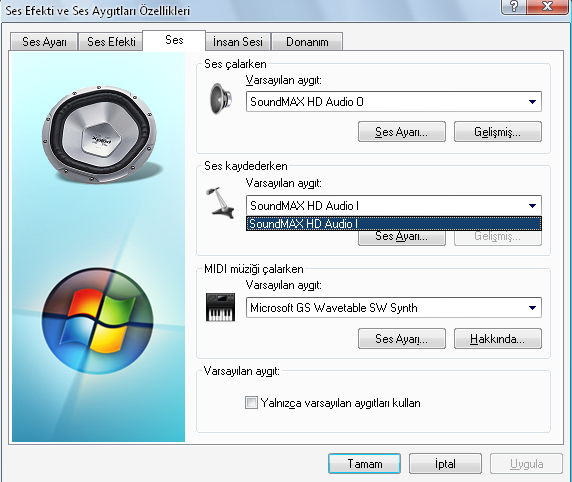This screenshot has width=572, height=482.
Task: Click the Windows logo orb image
Action: point(98,321)
